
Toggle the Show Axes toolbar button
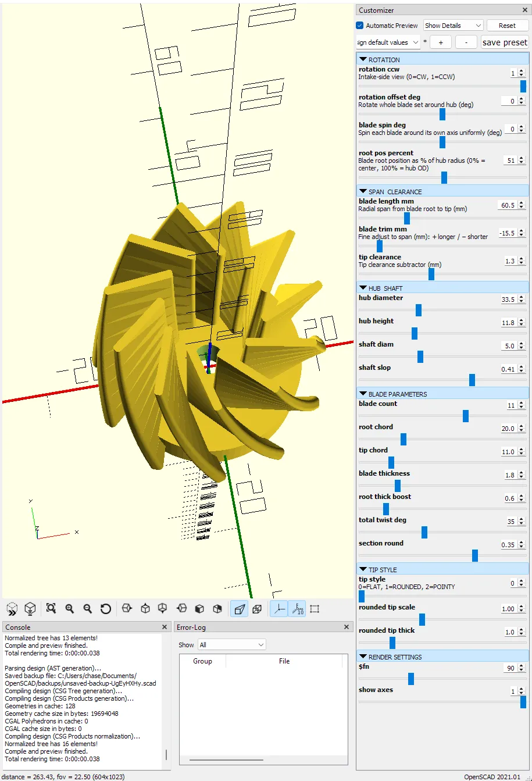279,609
